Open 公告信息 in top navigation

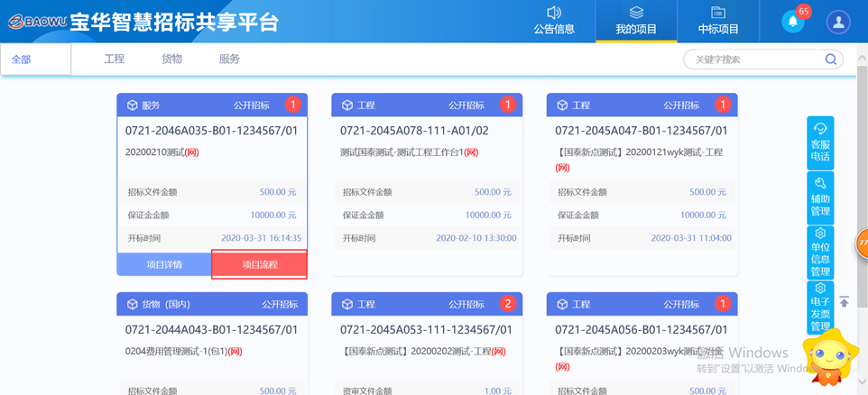click(554, 22)
